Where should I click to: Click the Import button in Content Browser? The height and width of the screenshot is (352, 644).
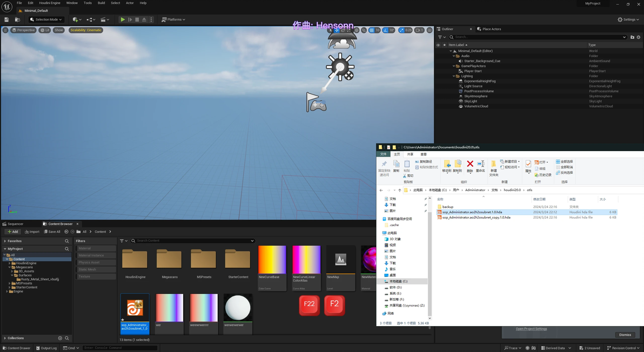(x=32, y=232)
